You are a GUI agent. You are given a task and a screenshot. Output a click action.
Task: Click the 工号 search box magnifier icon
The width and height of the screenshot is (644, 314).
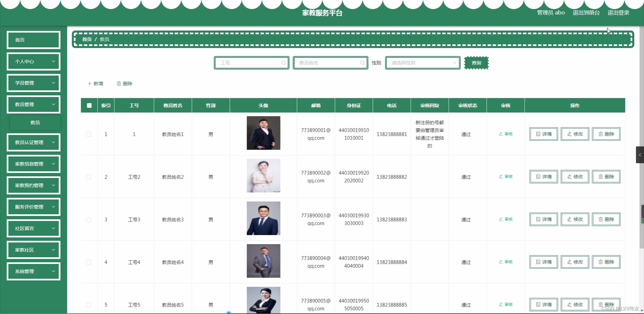click(283, 63)
